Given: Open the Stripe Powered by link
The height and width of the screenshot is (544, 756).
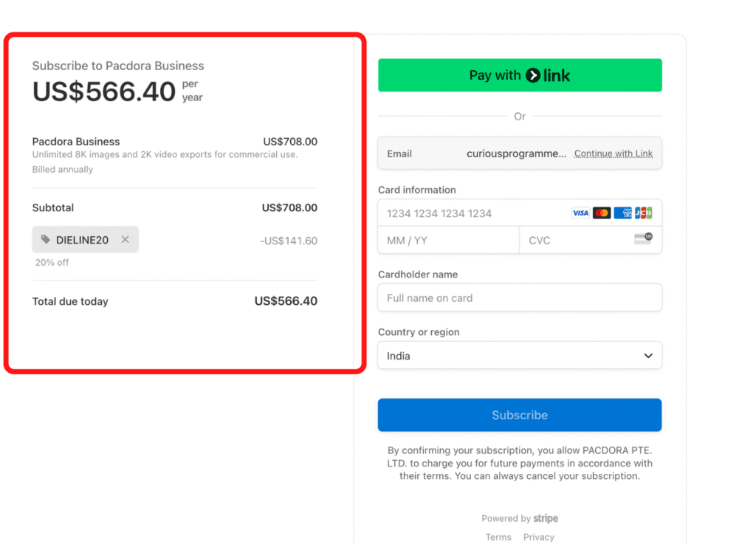Looking at the screenshot, I should click(520, 518).
